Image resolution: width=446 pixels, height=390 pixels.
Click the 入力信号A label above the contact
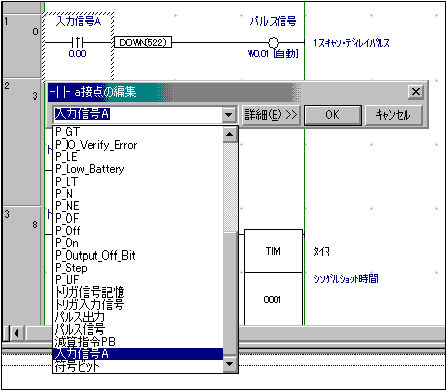(78, 22)
